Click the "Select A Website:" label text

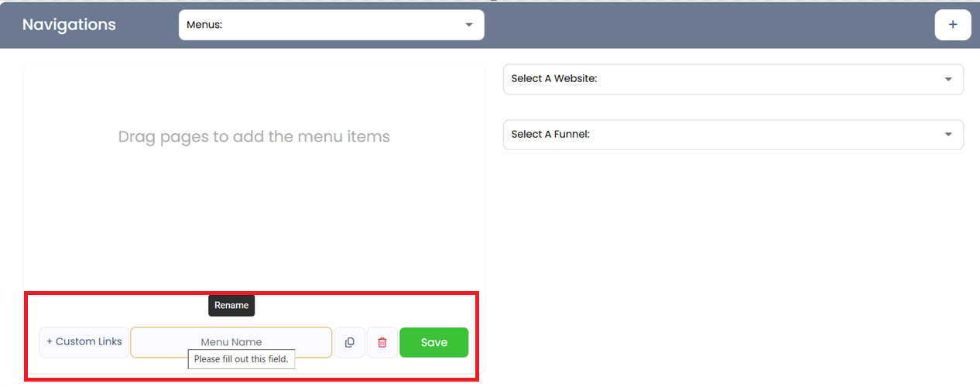coord(553,79)
